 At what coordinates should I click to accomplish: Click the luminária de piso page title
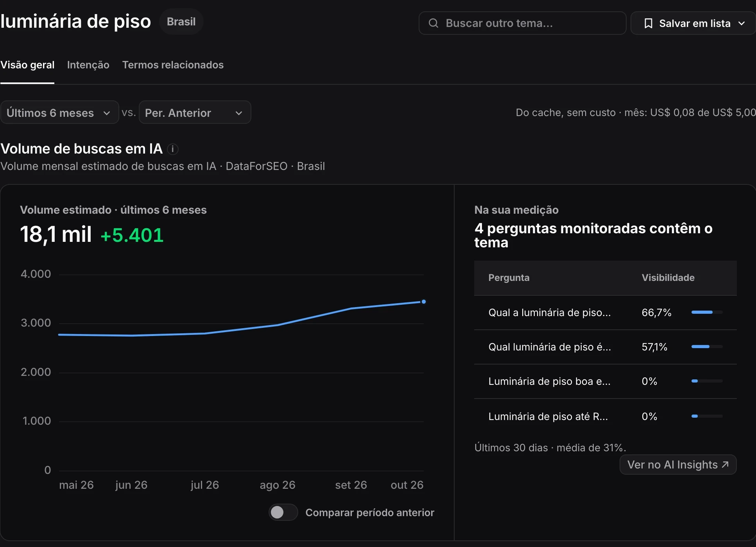click(75, 21)
